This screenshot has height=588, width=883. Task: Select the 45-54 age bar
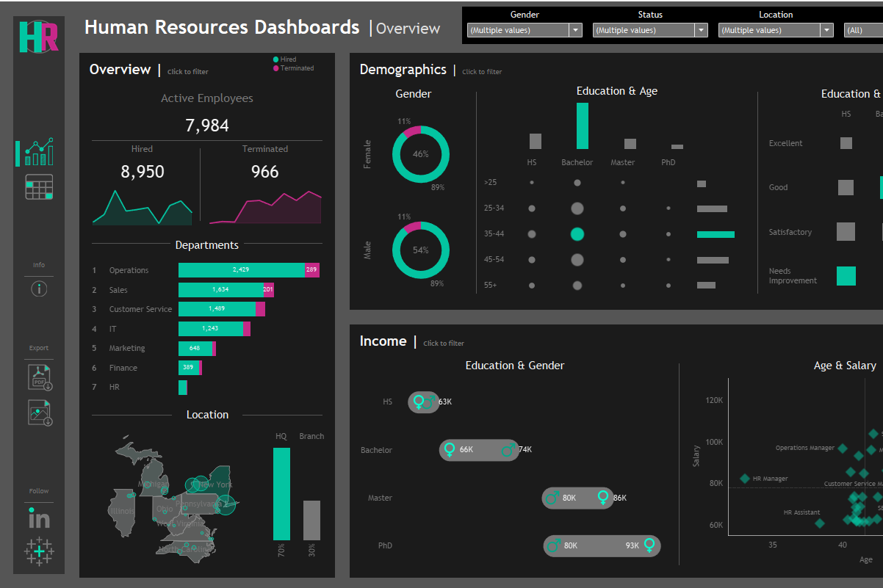coord(713,260)
